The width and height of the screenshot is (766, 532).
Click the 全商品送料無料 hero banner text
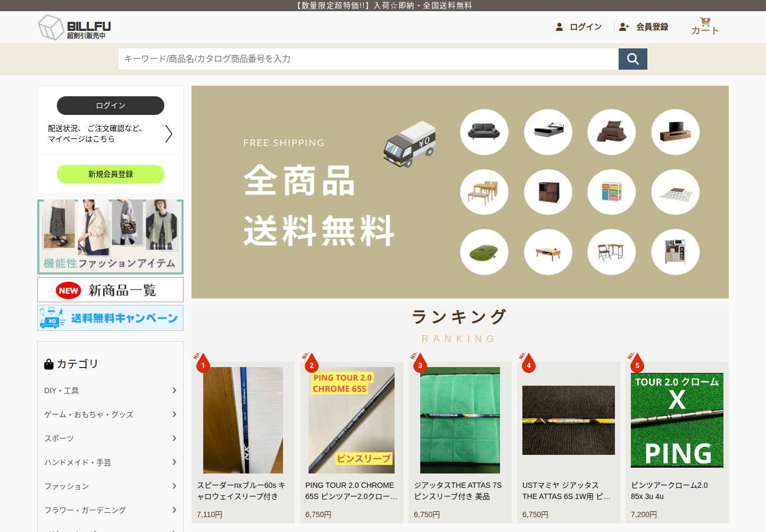pos(319,205)
